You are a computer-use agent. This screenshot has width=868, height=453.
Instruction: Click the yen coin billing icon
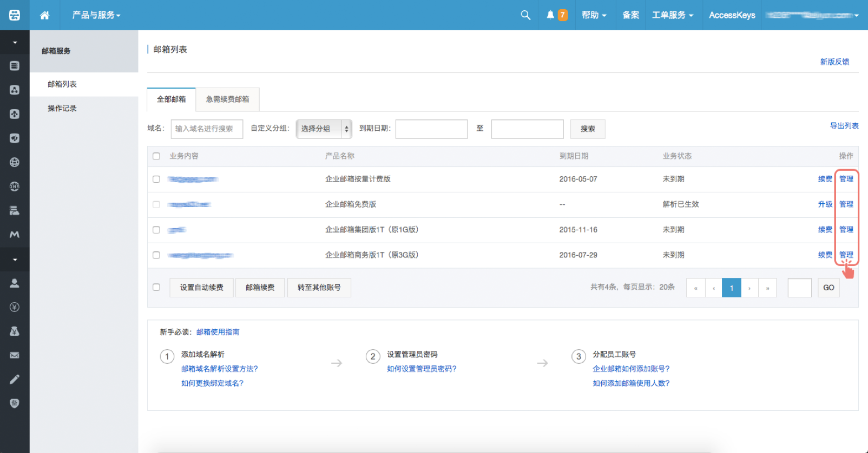tap(15, 307)
